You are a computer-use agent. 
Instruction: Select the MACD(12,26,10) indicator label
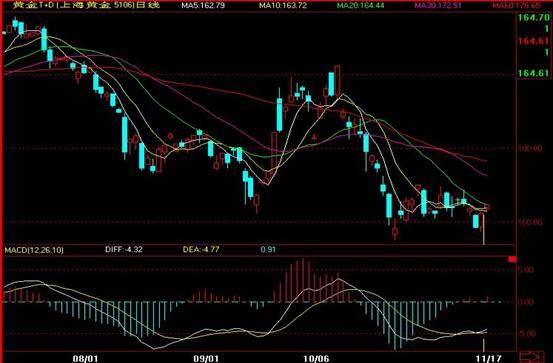(34, 250)
